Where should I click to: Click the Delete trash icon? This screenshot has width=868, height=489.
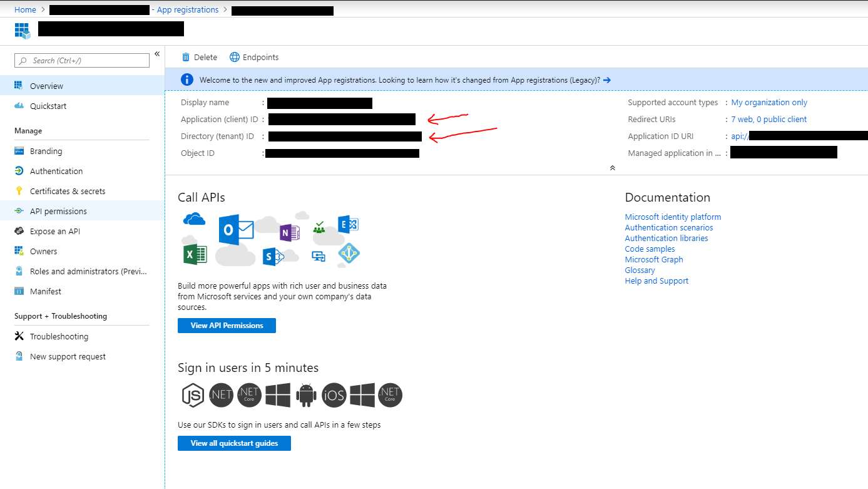[186, 57]
